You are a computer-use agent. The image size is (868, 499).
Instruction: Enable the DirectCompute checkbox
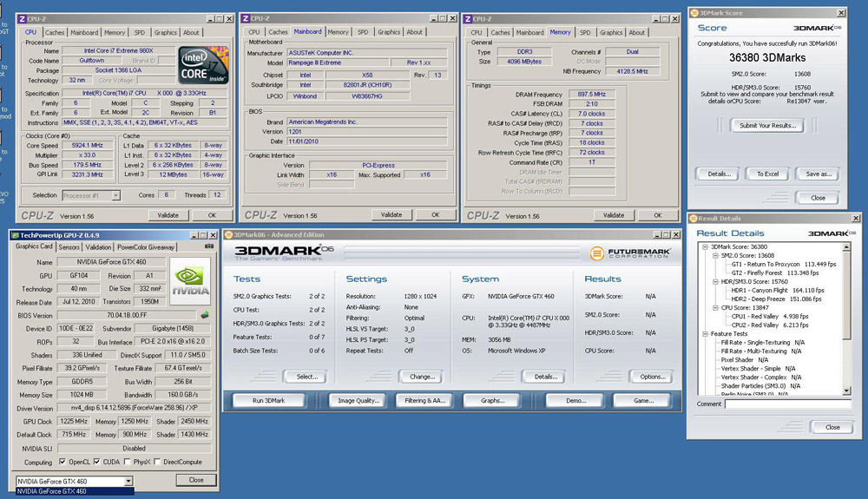pos(157,462)
